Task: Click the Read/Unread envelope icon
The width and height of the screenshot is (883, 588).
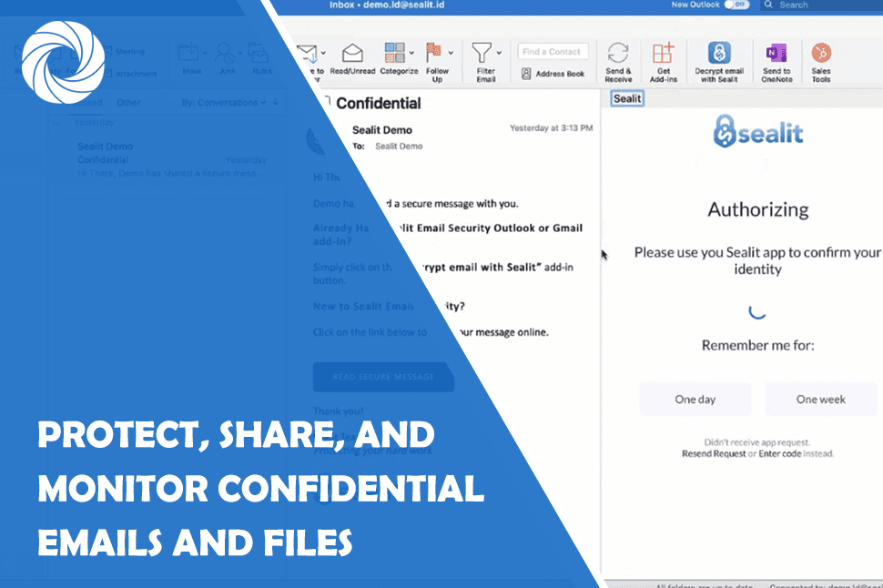Action: click(352, 53)
